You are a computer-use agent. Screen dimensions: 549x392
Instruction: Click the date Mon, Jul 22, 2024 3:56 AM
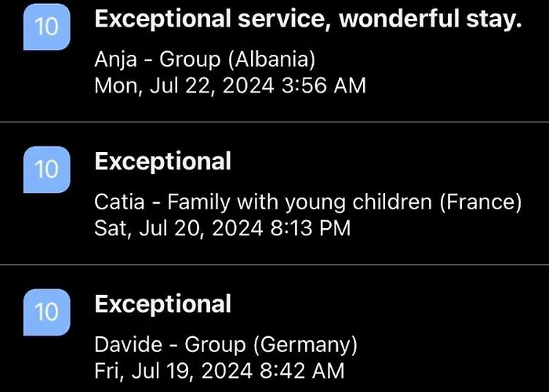230,85
